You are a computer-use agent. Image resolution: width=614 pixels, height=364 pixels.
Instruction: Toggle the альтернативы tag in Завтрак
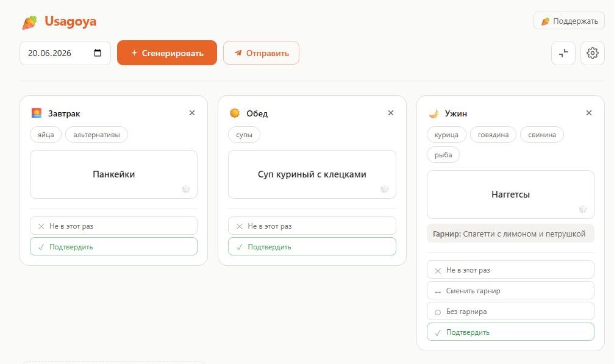click(x=96, y=135)
